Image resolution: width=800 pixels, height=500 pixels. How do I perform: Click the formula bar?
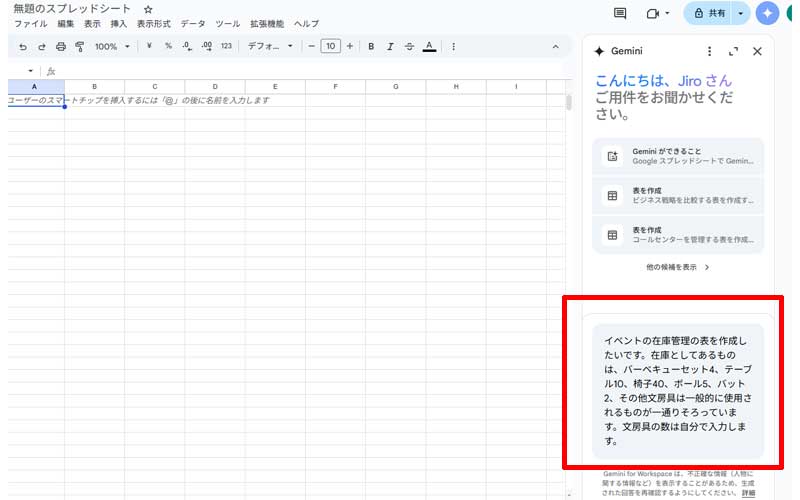point(311,71)
